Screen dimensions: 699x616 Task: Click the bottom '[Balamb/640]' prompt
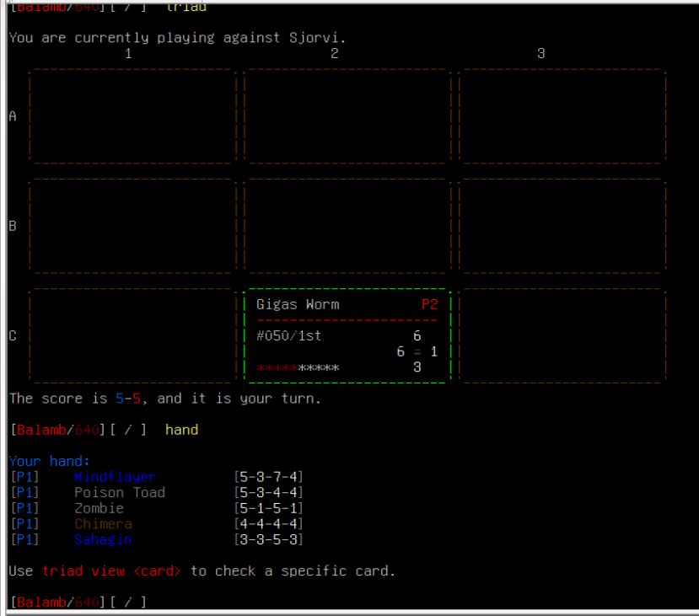coord(57,603)
